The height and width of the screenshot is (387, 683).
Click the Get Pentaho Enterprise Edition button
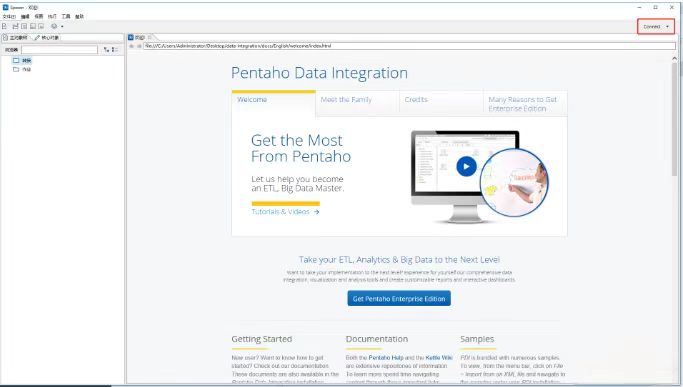(x=399, y=299)
